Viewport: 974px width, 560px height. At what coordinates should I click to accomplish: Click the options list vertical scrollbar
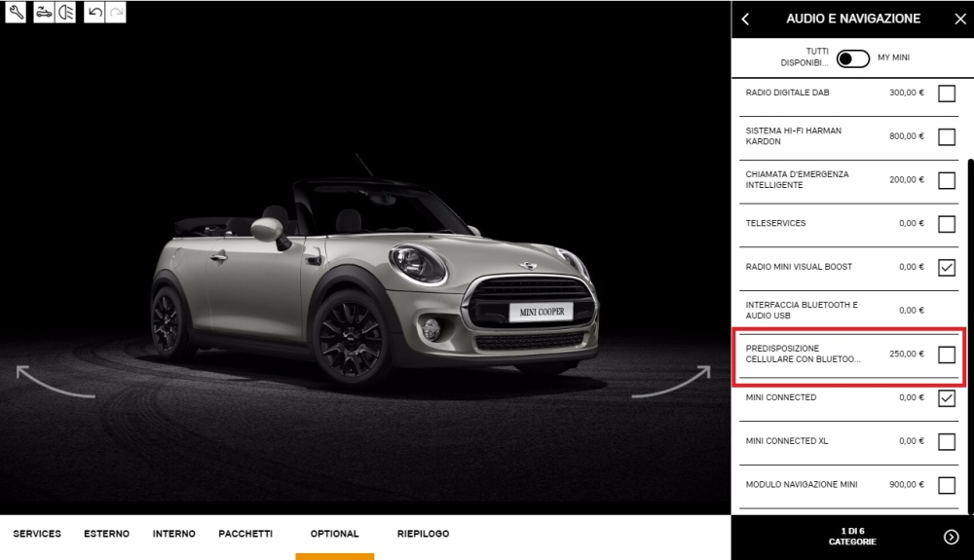(x=970, y=335)
